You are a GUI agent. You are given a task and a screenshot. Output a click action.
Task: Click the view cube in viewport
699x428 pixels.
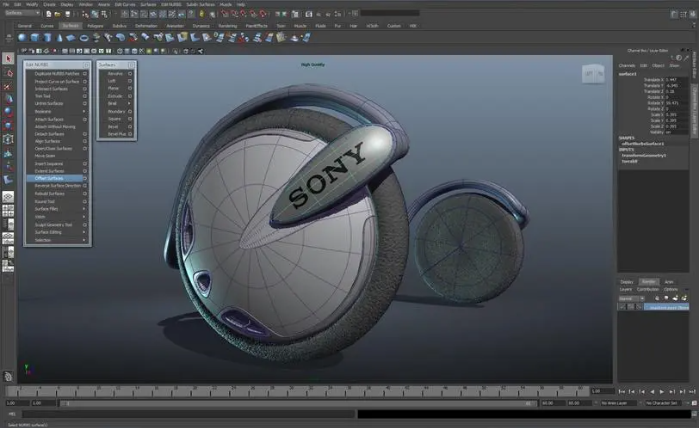[593, 74]
